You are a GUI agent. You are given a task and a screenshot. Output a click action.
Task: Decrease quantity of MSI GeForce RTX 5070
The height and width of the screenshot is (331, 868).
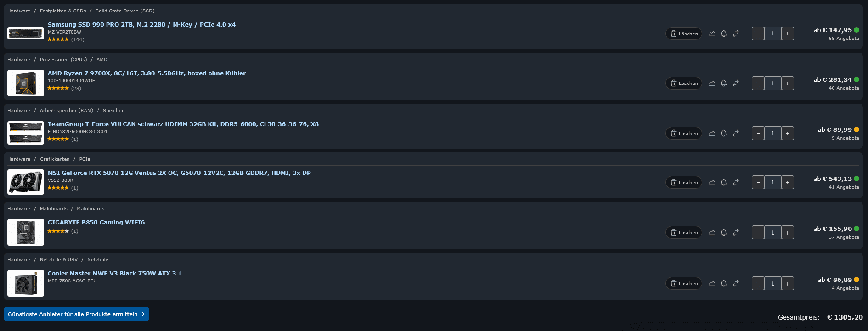point(758,182)
